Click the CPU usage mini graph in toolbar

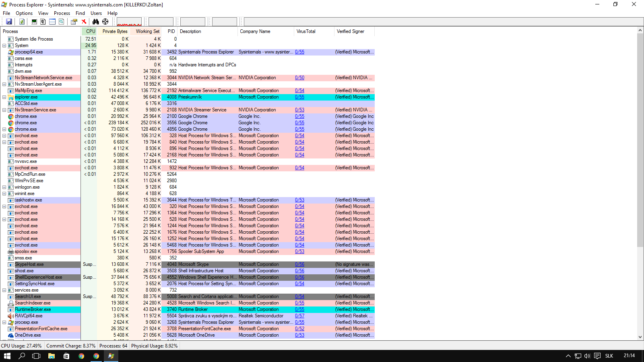[x=129, y=22]
